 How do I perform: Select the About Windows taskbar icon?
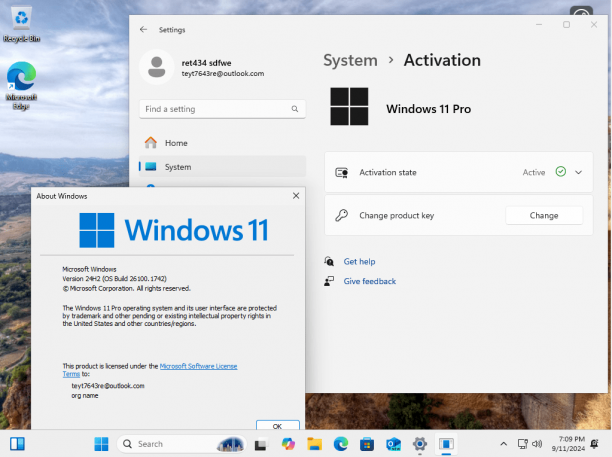click(446, 444)
